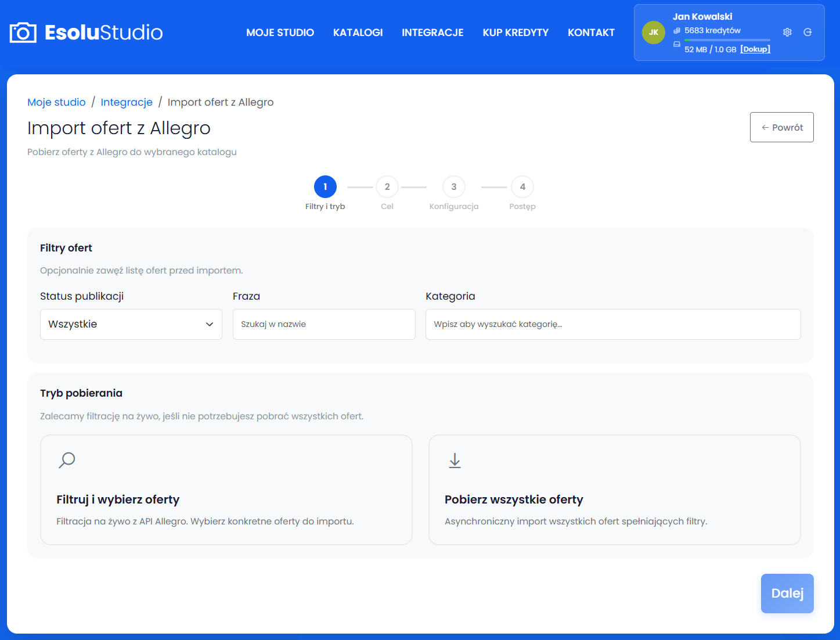Click the storage disk icon
Viewport: 840px width, 640px height.
[677, 44]
